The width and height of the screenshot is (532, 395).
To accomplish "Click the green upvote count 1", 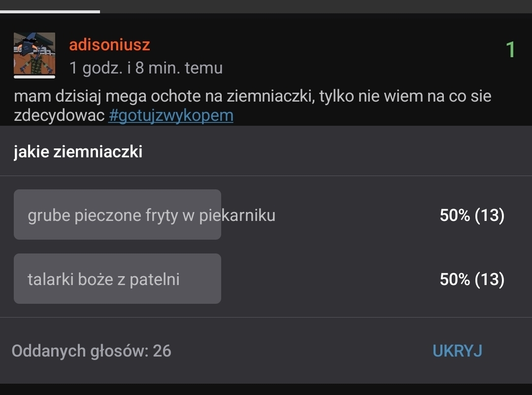I will (510, 50).
